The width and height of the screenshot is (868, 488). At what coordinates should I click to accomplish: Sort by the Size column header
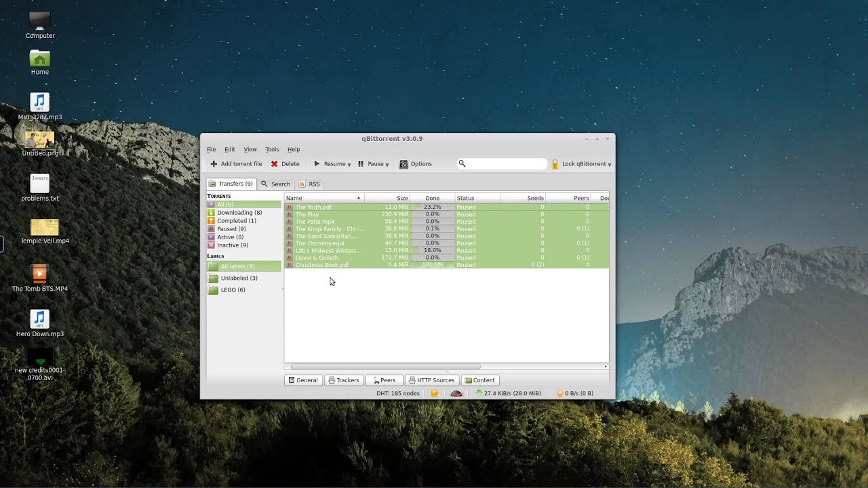point(387,198)
